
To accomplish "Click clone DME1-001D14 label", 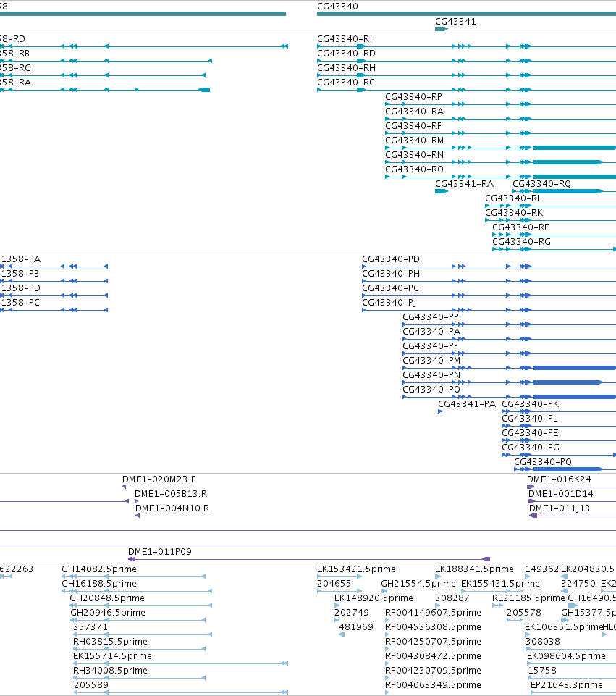I will (x=560, y=494).
